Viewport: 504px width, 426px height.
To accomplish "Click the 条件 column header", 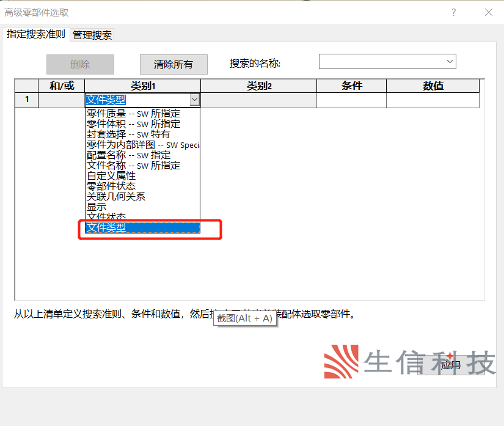I will point(351,86).
